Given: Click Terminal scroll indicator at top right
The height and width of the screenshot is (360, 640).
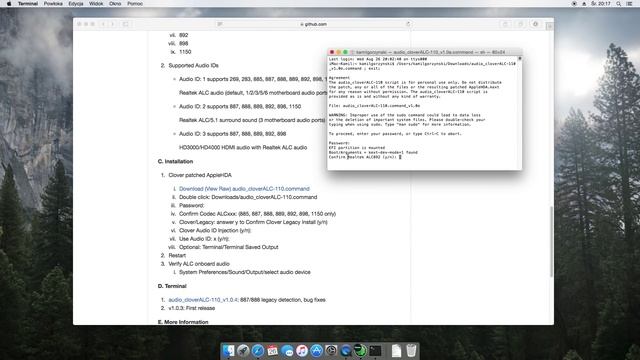Looking at the screenshot, I should pos(520,58).
